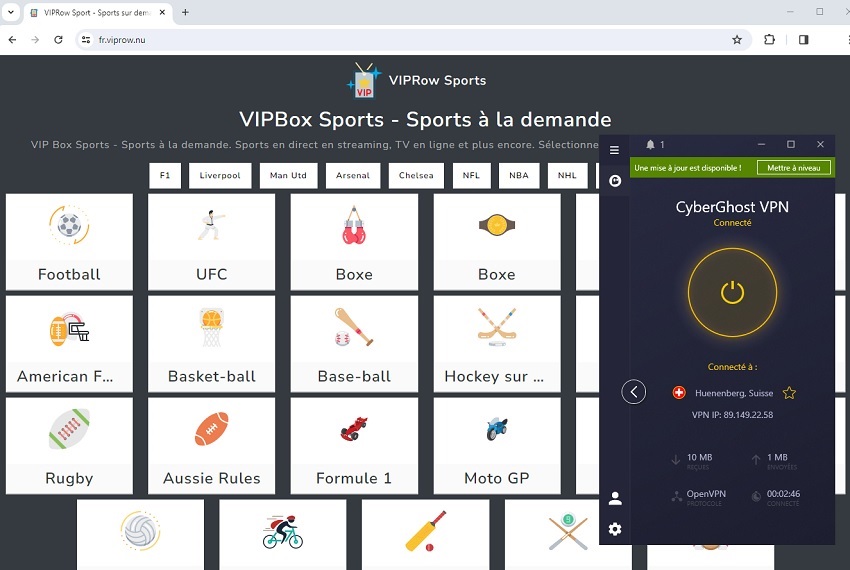
Task: Open CyberGhost hamburger menu
Action: click(x=614, y=150)
